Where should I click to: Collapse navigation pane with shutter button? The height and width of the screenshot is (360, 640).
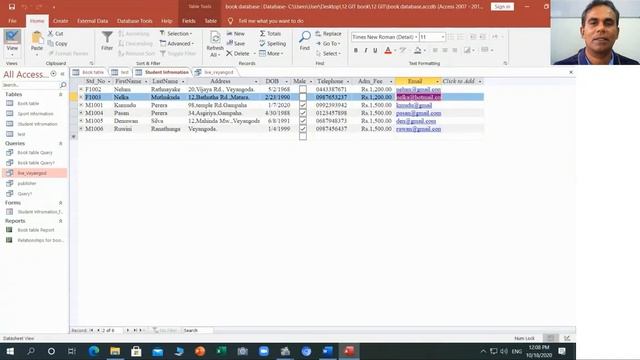62,74
